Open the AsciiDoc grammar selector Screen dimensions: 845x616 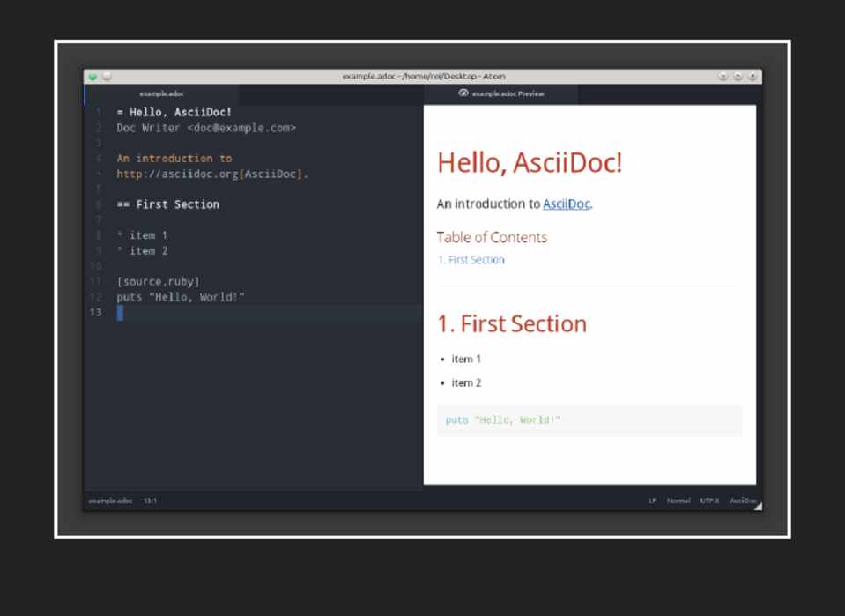pos(742,501)
